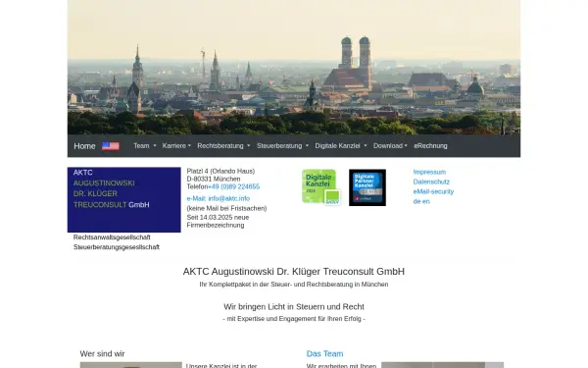This screenshot has height=368, width=588.
Task: Open the eRechnung menu item
Action: [430, 145]
